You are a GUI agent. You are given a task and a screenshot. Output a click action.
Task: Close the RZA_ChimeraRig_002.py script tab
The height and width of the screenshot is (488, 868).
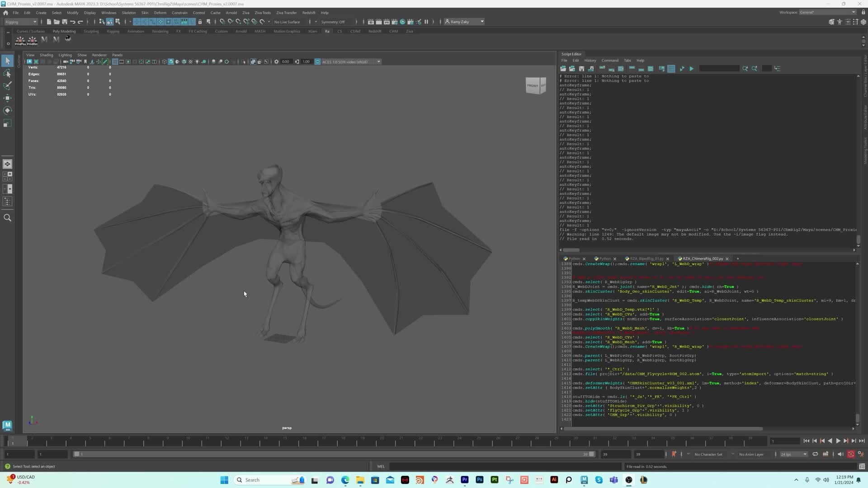727,259
